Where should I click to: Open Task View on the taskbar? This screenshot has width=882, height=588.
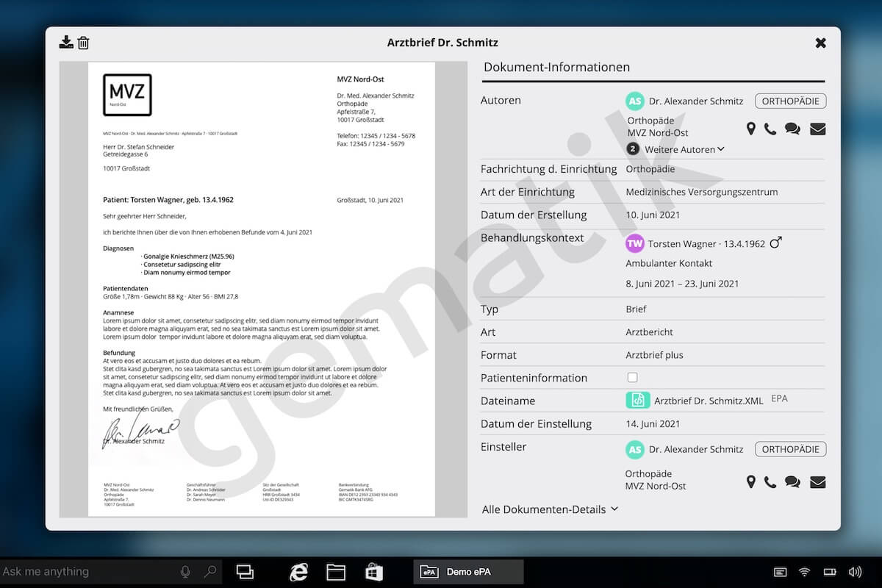245,572
